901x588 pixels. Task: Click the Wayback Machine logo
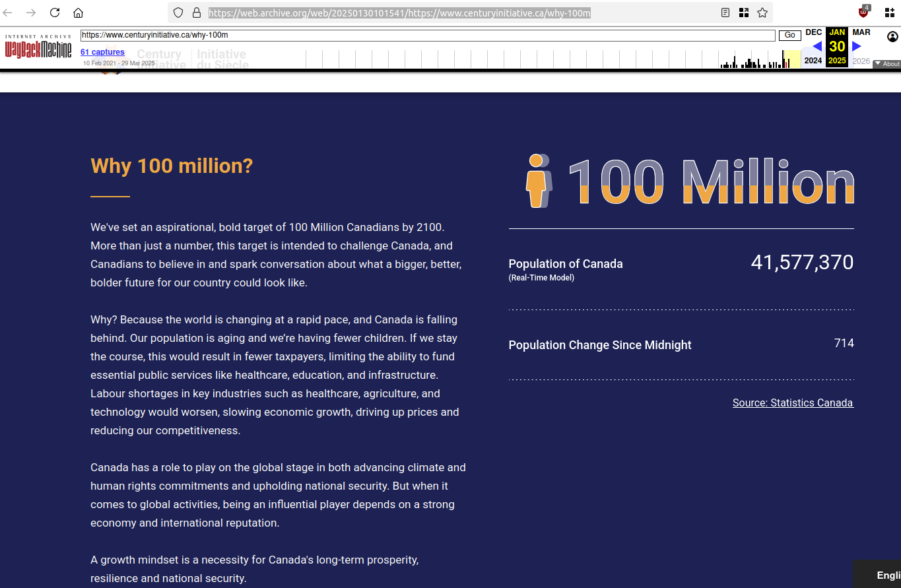(x=38, y=47)
